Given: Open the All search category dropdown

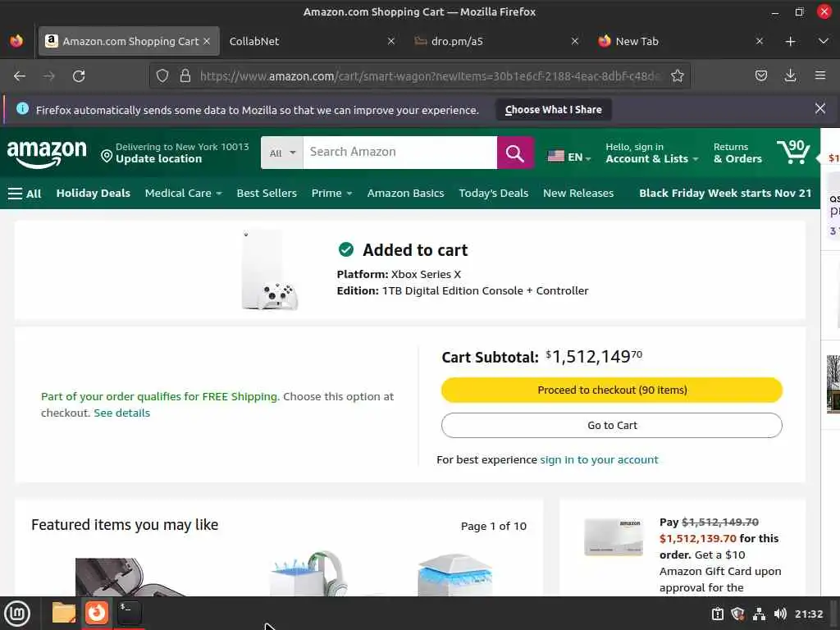Looking at the screenshot, I should click(282, 153).
